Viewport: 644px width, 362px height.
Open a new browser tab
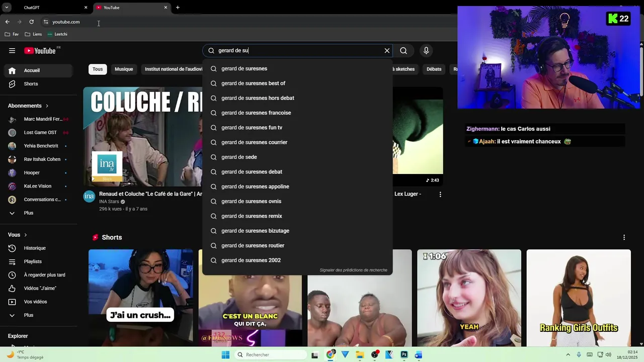pos(178,8)
